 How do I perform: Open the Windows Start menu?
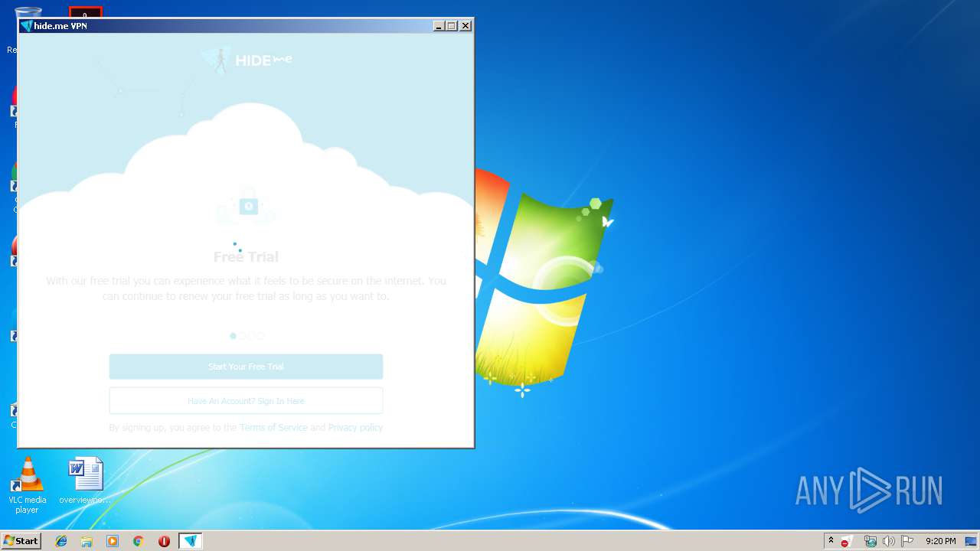point(21,541)
